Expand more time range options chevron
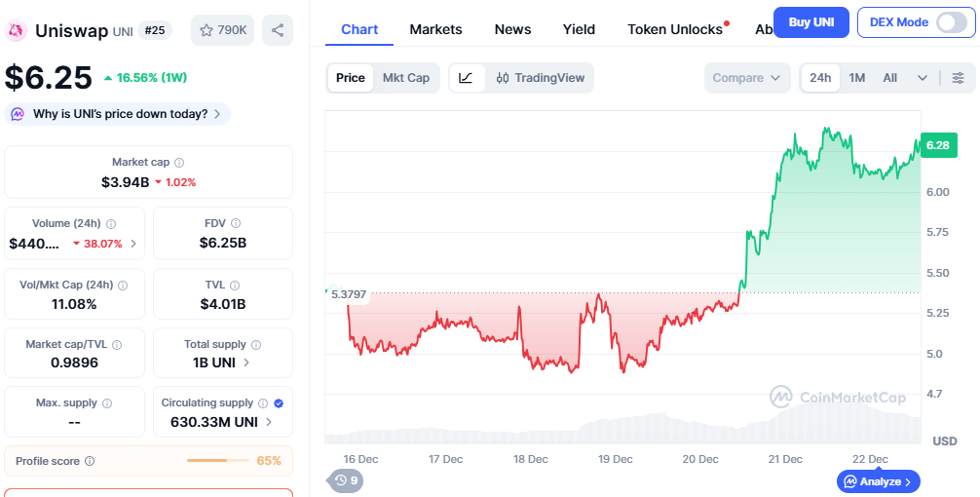 pyautogui.click(x=922, y=78)
